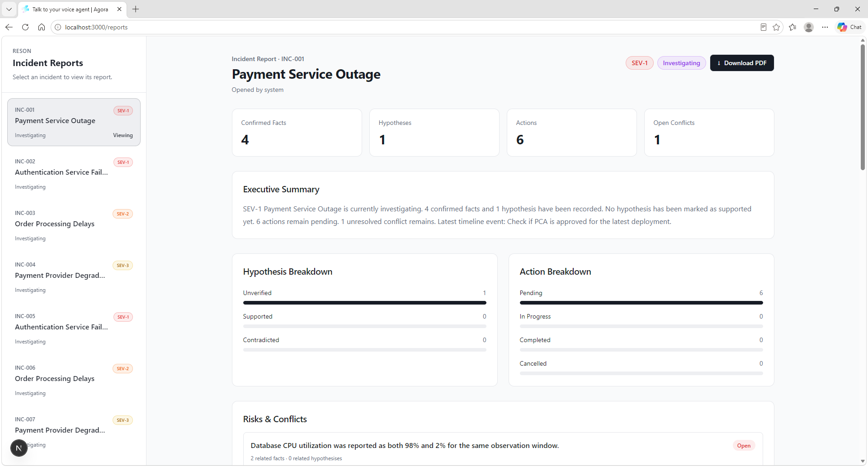Open incident INC-003 Order Processing Delays
868x467 pixels.
click(74, 225)
